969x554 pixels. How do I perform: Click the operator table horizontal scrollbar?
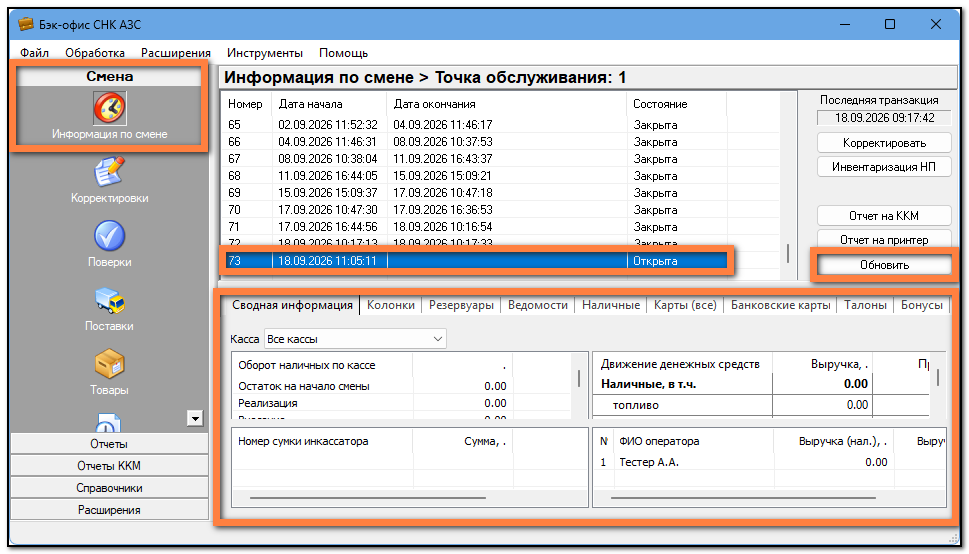(743, 498)
